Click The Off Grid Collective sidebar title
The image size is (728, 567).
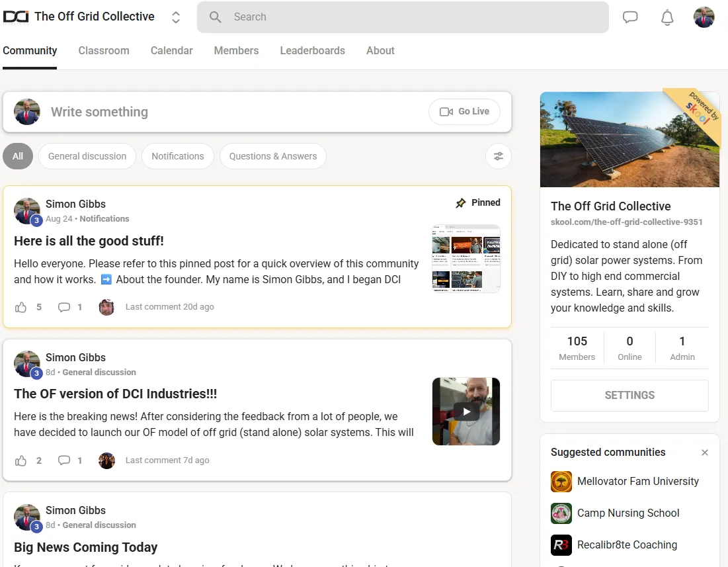(x=610, y=206)
